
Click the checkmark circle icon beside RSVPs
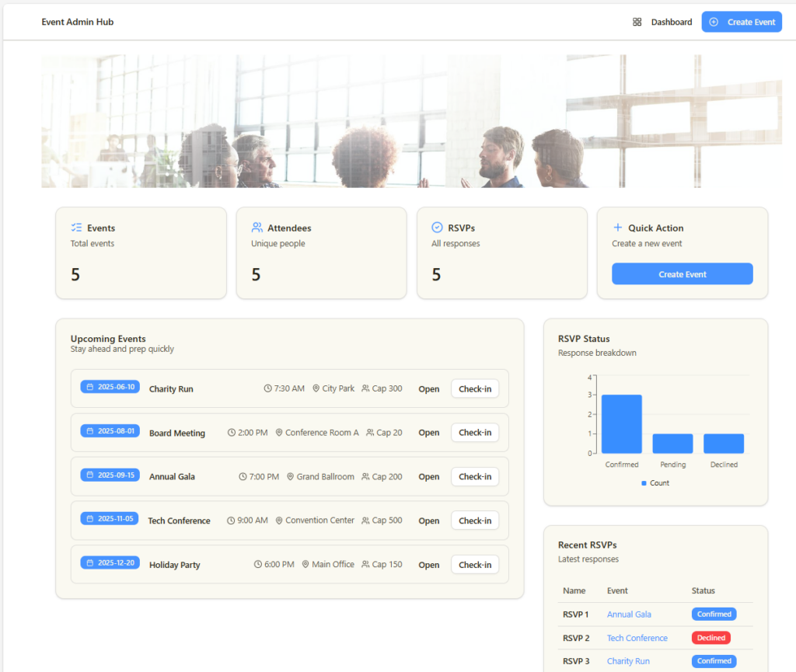tap(437, 228)
